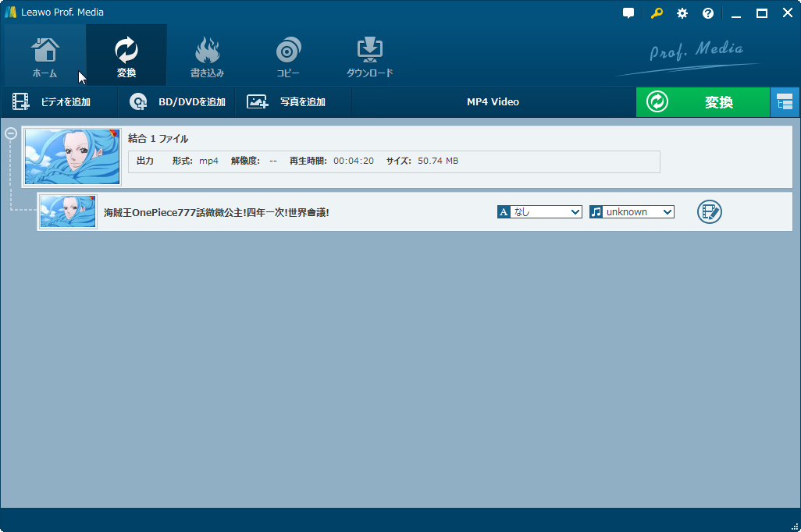The width and height of the screenshot is (801, 532).
Task: Click the edit video icon beside unknown audio
Action: [x=710, y=211]
